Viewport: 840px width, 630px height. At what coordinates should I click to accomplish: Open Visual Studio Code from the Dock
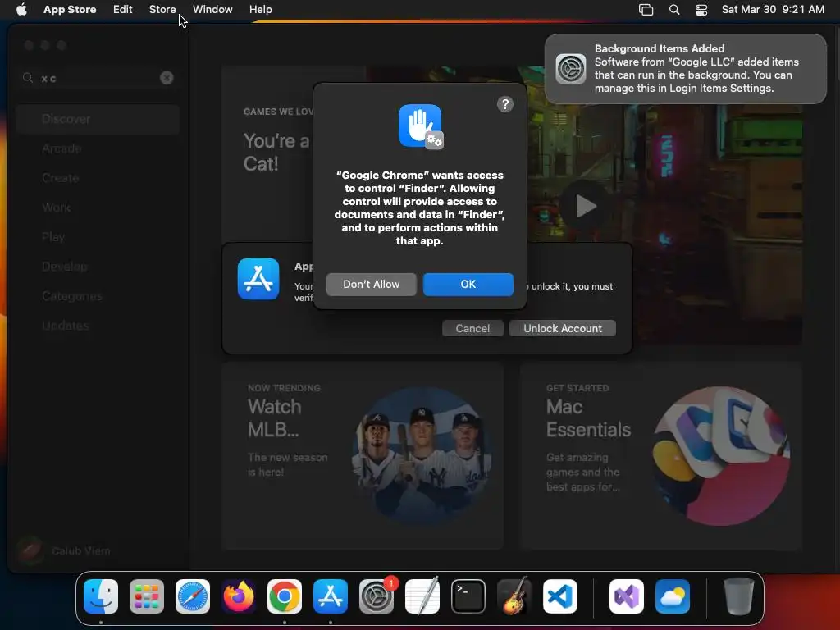click(x=559, y=596)
